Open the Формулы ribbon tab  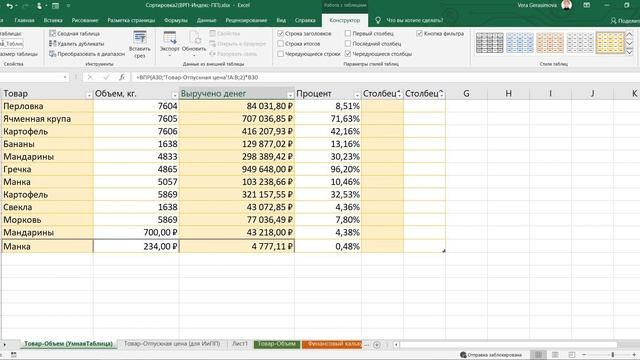pos(176,20)
